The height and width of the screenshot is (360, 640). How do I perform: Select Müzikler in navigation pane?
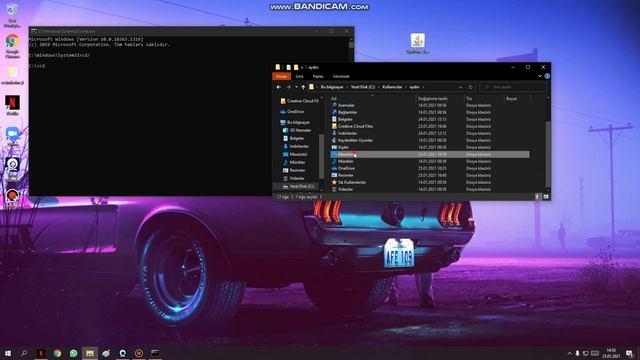click(x=294, y=162)
